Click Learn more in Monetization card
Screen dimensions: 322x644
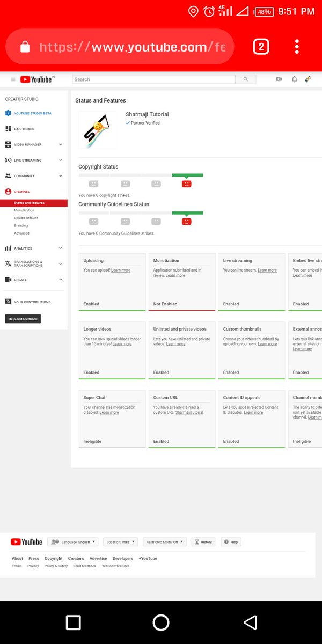click(x=175, y=275)
